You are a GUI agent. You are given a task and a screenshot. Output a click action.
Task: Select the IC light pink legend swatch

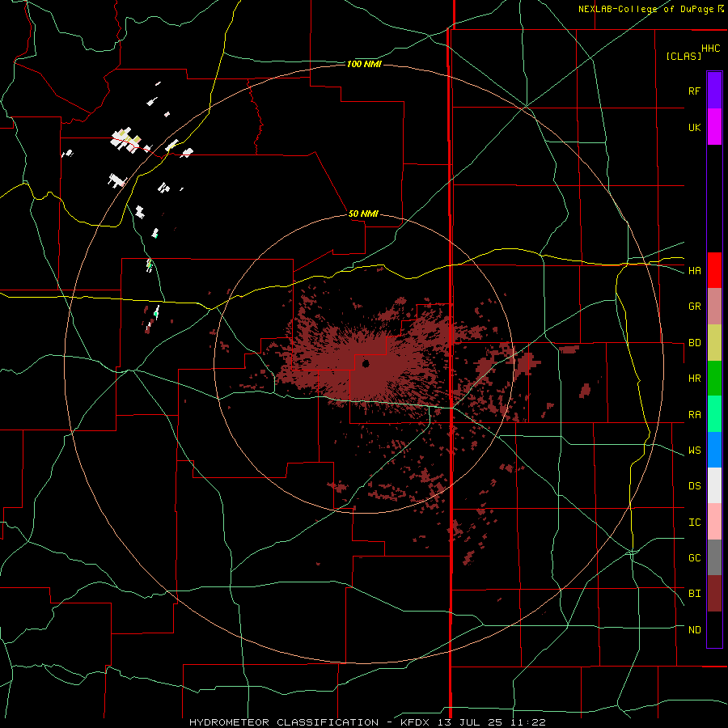(714, 522)
